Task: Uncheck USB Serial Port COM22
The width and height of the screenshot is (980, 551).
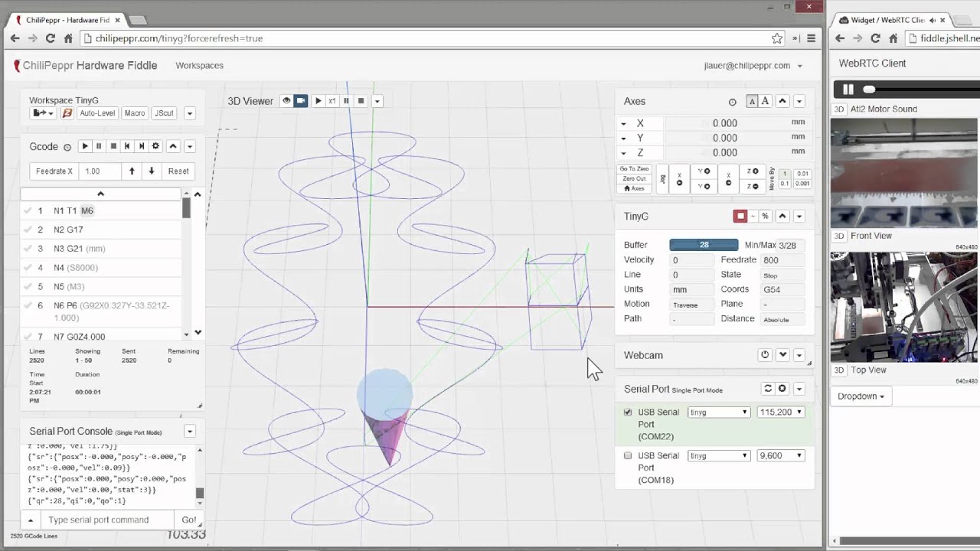Action: [628, 412]
